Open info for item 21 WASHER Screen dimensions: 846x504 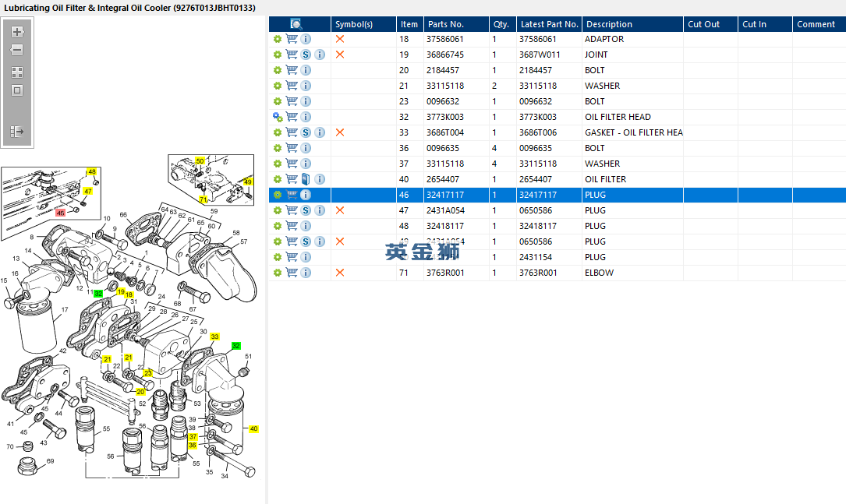[x=306, y=86]
